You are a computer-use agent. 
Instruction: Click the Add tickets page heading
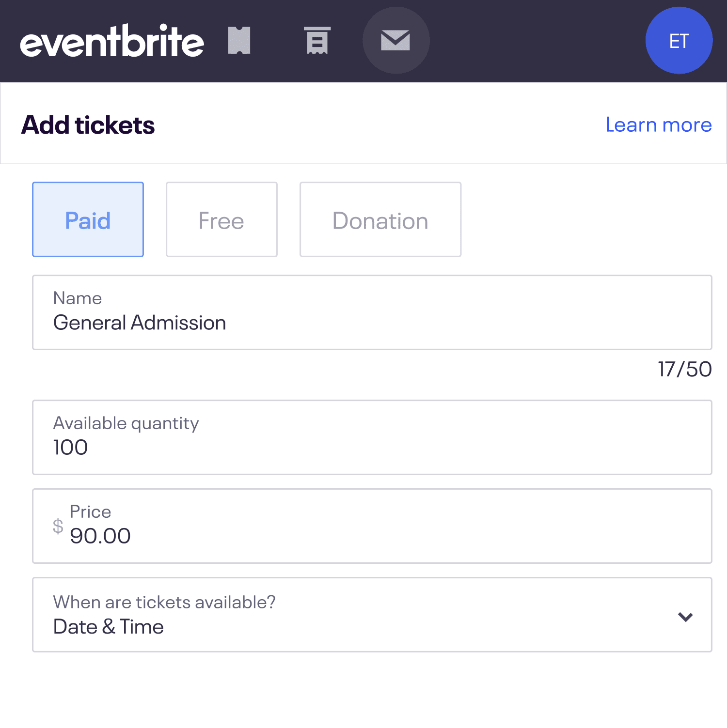88,124
